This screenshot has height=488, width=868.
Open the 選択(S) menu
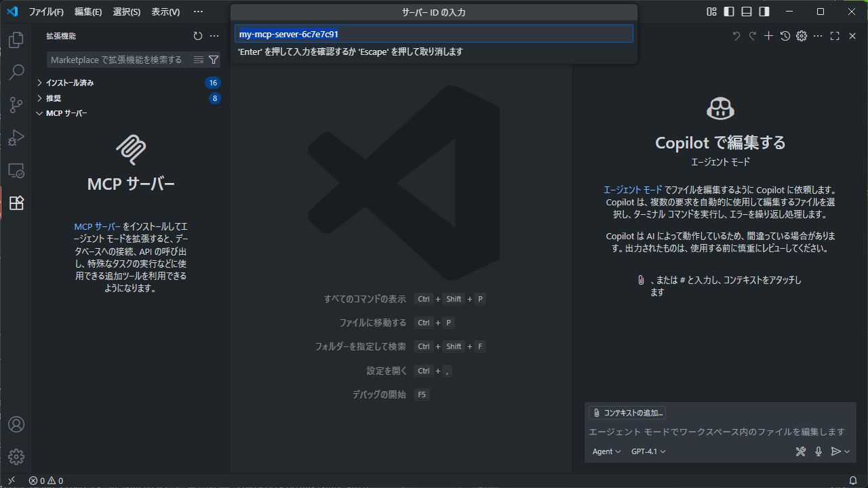tap(127, 12)
